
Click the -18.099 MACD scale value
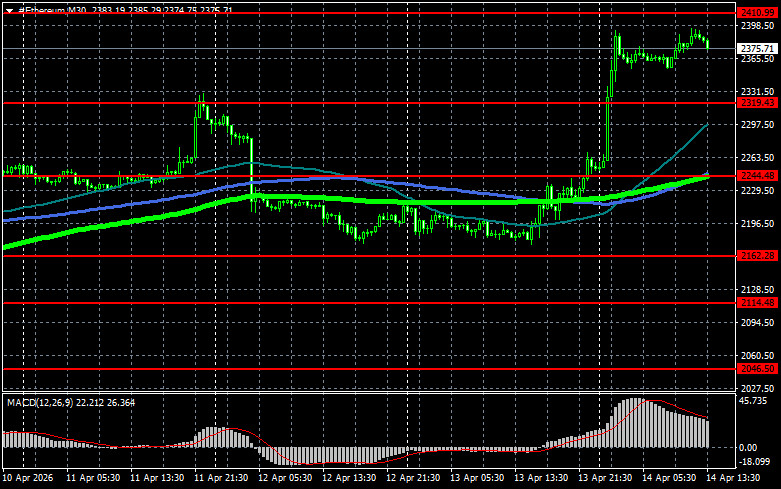tap(754, 462)
